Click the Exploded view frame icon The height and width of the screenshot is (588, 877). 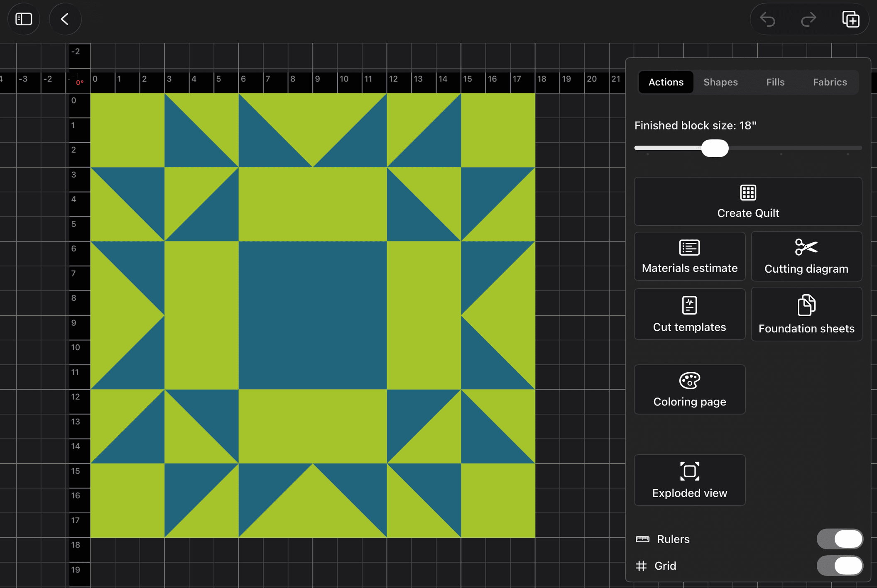pyautogui.click(x=689, y=471)
